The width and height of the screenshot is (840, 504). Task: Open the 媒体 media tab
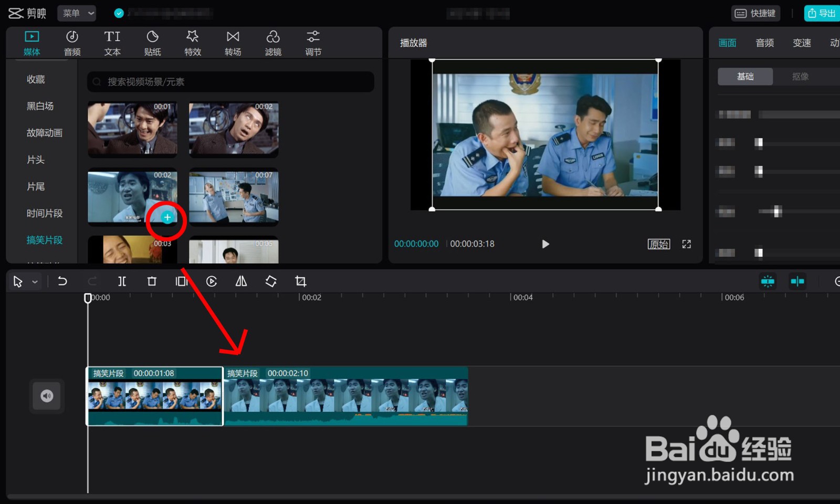[31, 43]
